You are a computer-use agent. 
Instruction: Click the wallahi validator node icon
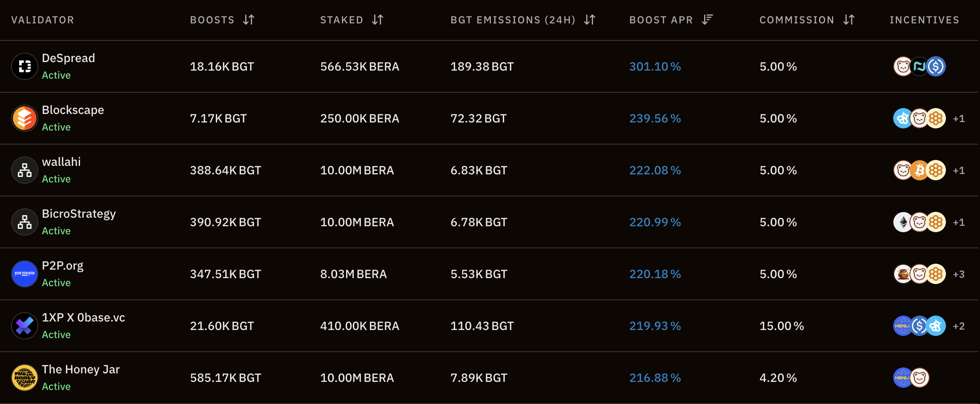[25, 170]
